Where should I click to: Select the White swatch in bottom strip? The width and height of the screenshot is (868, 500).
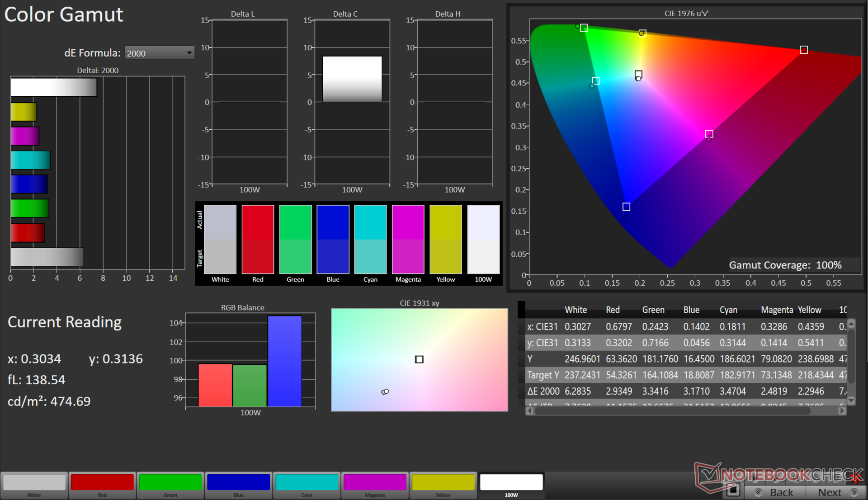34,483
